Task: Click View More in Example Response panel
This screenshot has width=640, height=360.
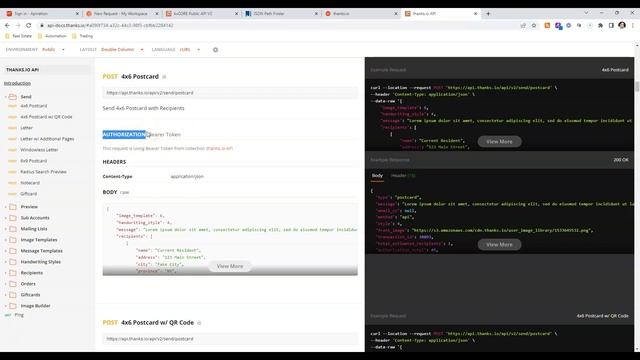Action: click(x=499, y=244)
